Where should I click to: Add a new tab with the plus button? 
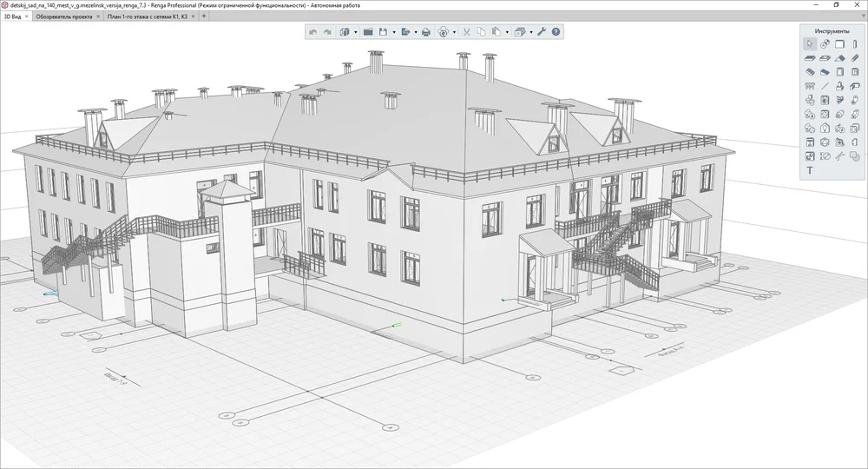click(204, 16)
